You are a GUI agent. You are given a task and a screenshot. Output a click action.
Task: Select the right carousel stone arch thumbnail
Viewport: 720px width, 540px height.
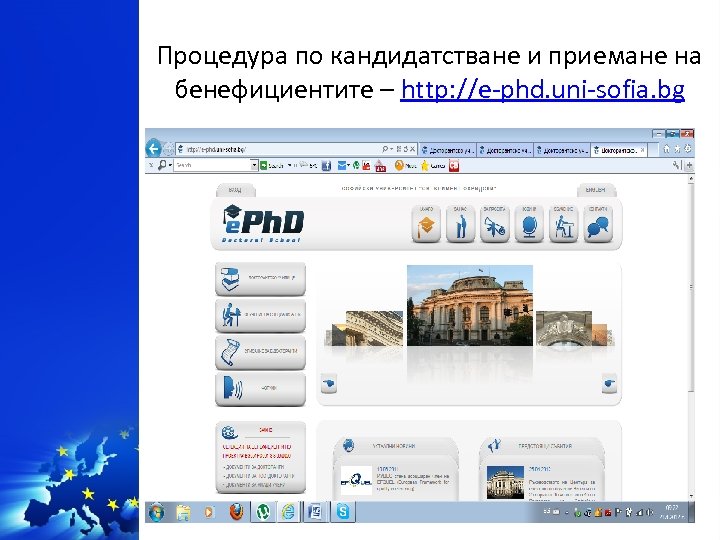pyautogui.click(x=564, y=328)
